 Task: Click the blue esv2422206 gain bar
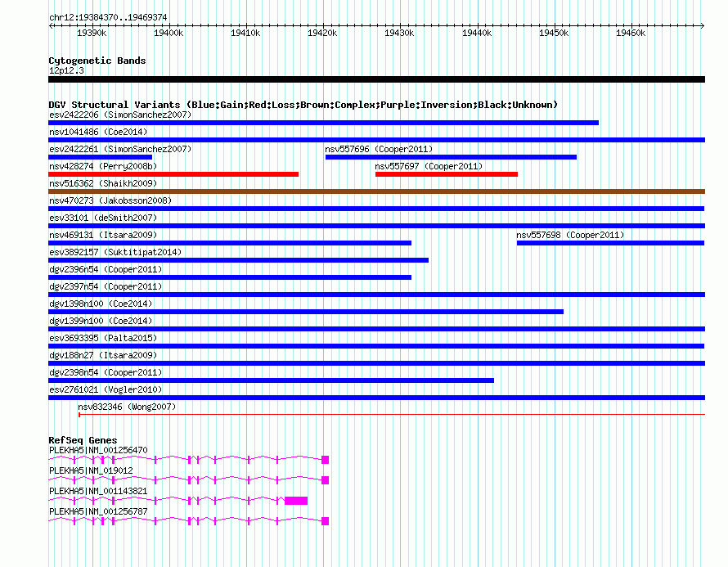click(x=324, y=123)
